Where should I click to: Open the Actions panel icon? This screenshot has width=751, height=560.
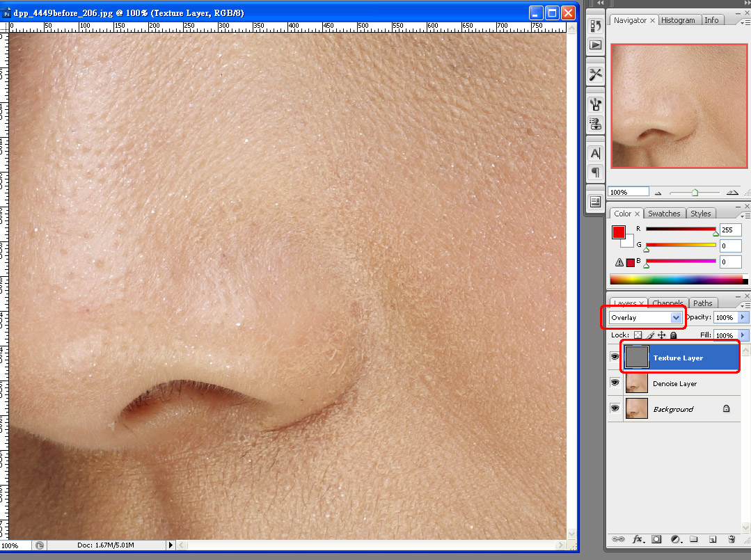pos(595,45)
